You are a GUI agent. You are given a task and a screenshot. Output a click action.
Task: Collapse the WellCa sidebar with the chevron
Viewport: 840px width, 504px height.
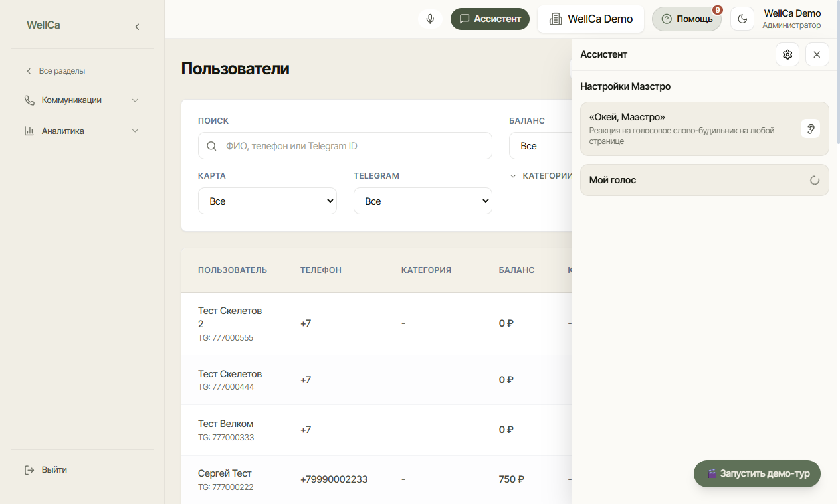tap(137, 27)
